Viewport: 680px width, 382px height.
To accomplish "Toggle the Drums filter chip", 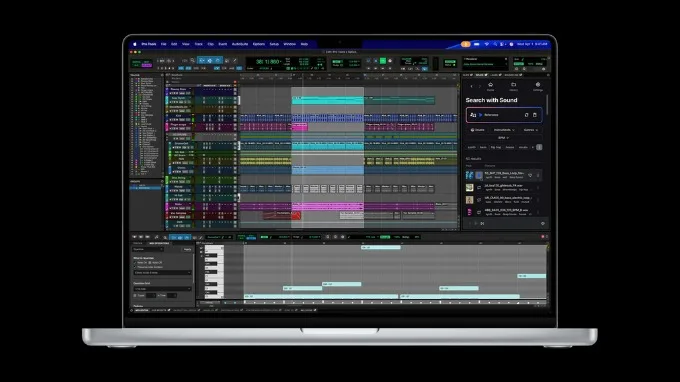I will coord(477,130).
